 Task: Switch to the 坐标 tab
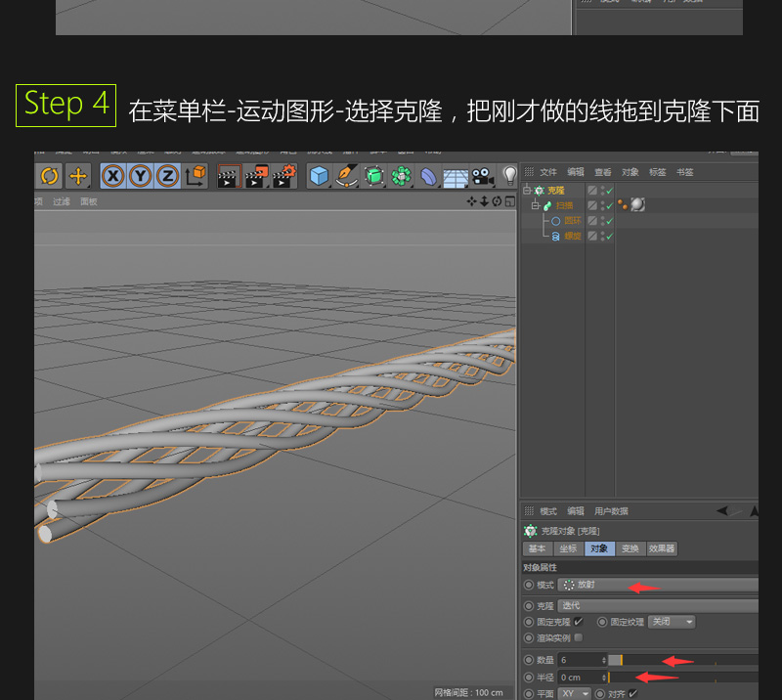pyautogui.click(x=568, y=548)
